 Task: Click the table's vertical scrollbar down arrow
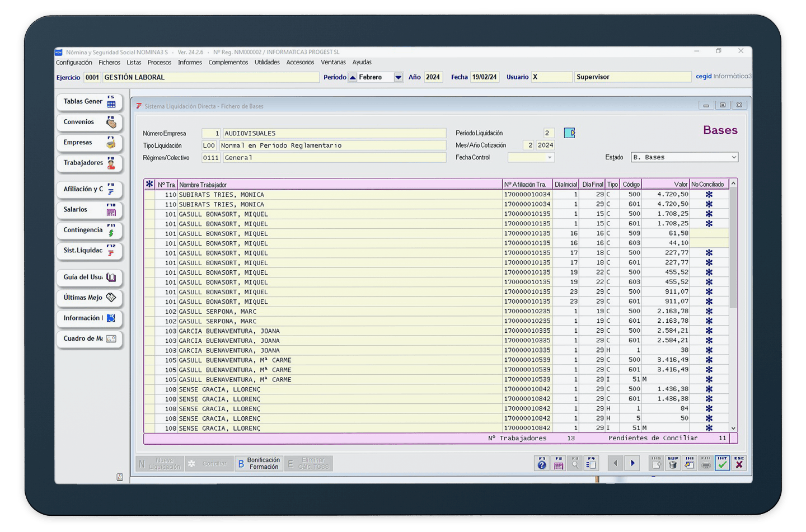733,429
